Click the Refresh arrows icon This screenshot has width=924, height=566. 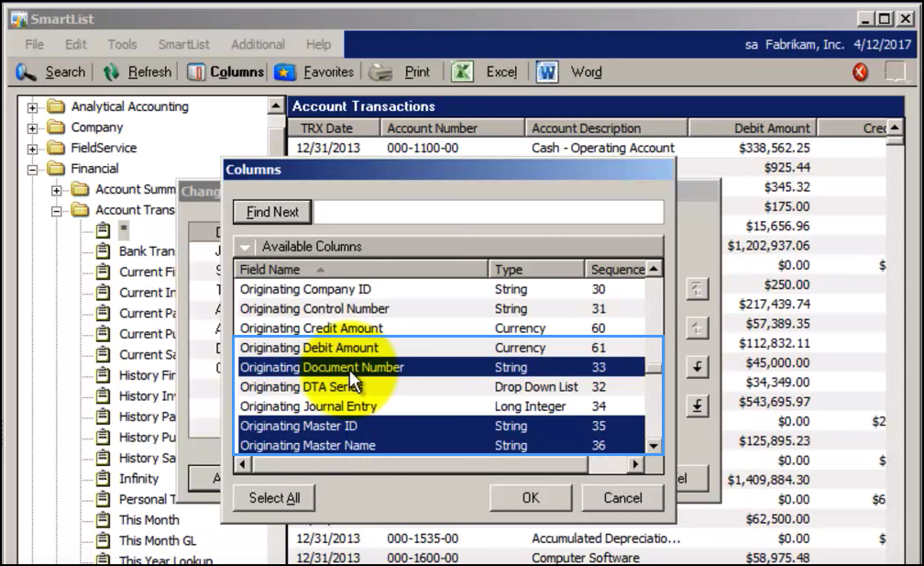(x=111, y=72)
